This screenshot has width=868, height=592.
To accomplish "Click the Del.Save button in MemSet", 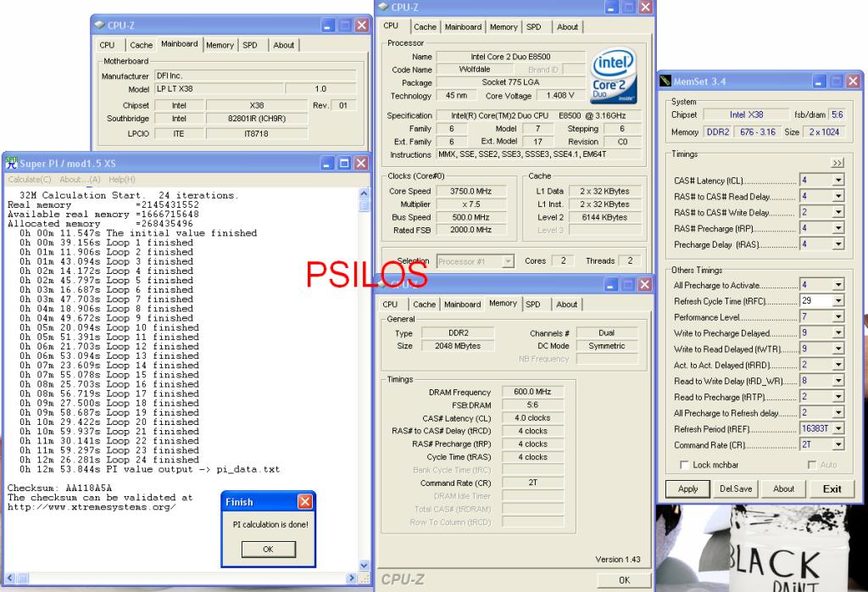I will coord(736,489).
